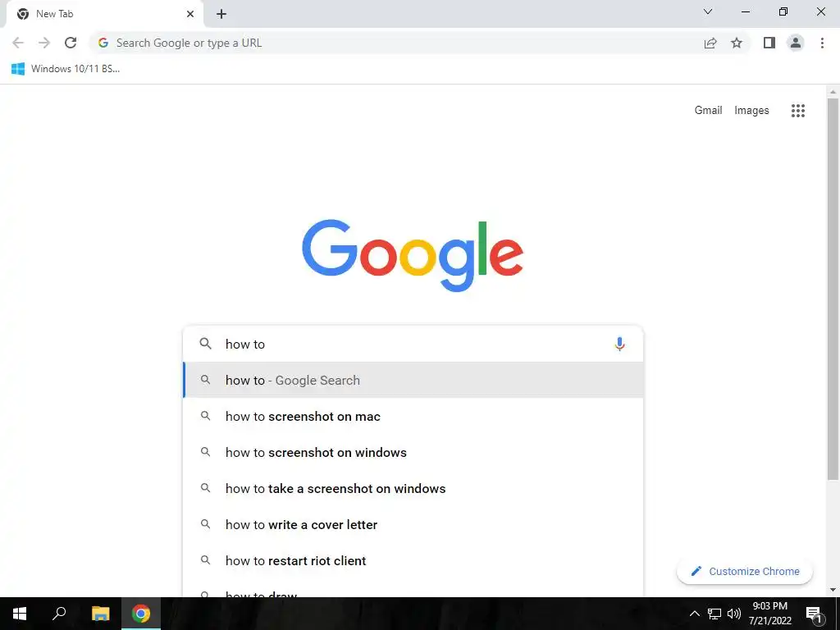Toggle the side panel icon
Screen dimensions: 840x630
769,43
